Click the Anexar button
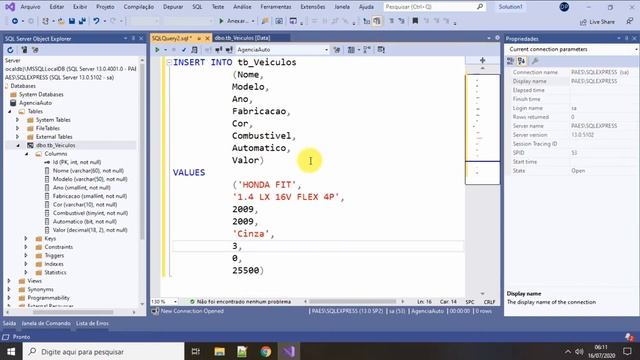640x360 pixels. (234, 21)
